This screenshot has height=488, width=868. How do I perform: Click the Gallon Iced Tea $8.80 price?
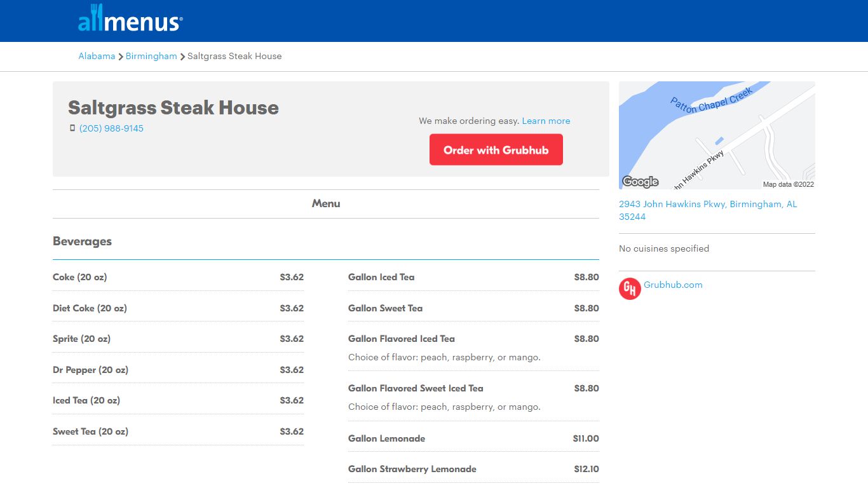tap(587, 277)
